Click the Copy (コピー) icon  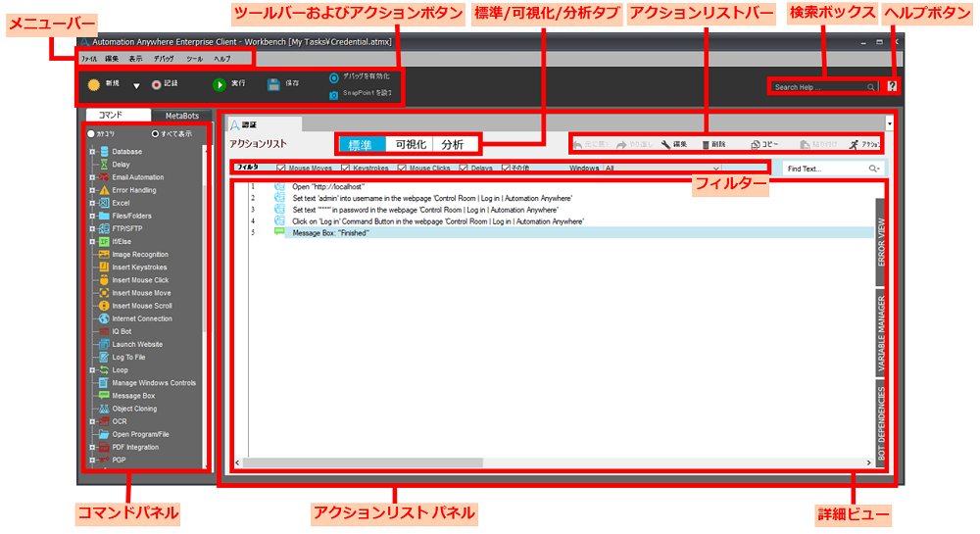coord(755,145)
